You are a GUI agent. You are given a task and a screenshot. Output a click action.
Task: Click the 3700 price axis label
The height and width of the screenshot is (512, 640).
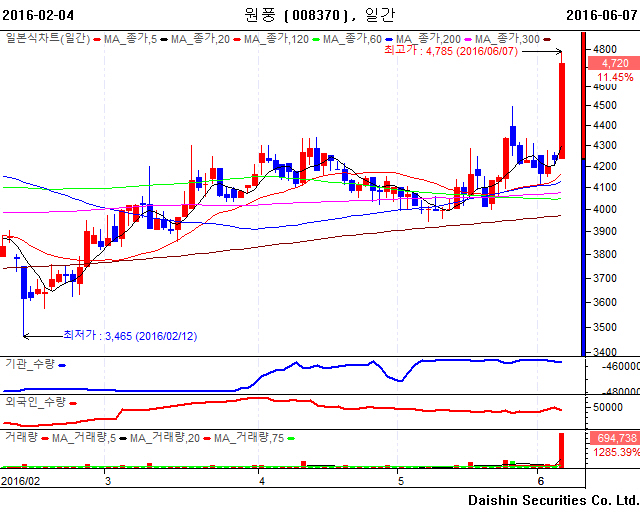coord(605,278)
